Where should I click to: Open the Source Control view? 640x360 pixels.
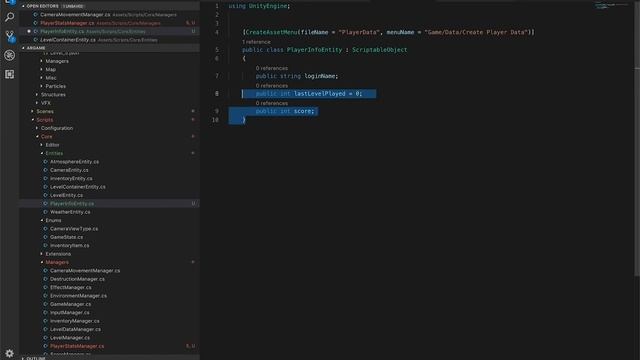click(x=9, y=36)
